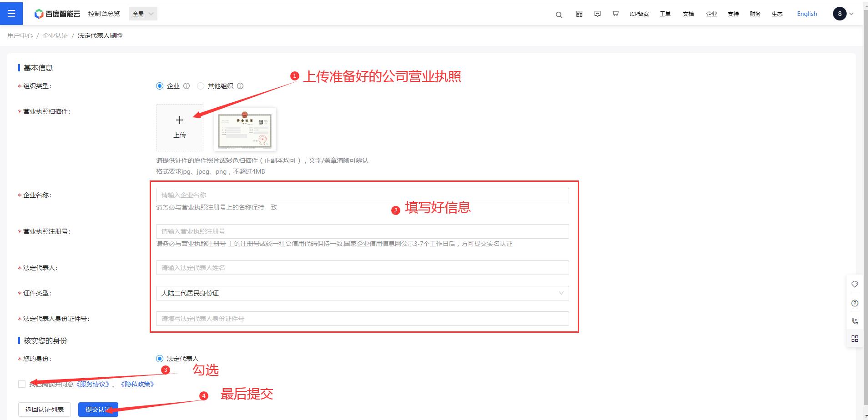868x420 pixels.
Task: Open the hamburger menu in top-left
Action: coord(11,14)
